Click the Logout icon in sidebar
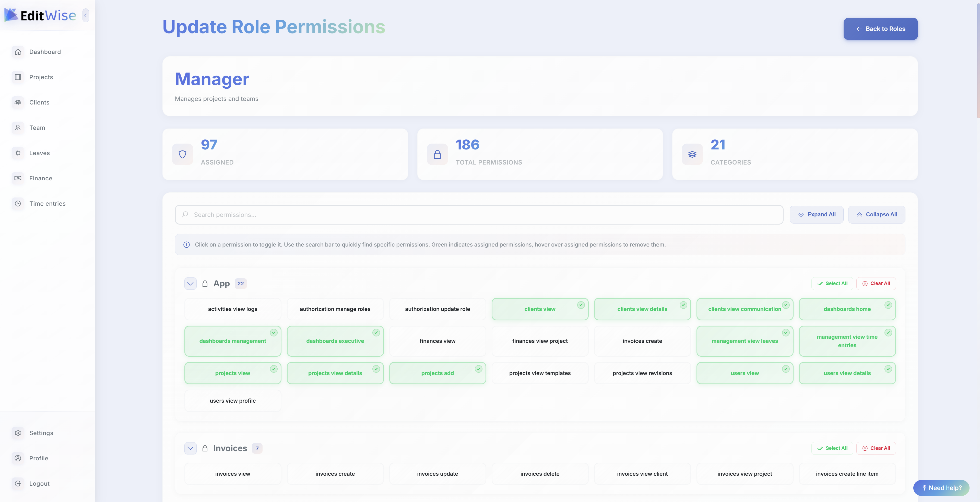The height and width of the screenshot is (502, 980). [x=18, y=484]
